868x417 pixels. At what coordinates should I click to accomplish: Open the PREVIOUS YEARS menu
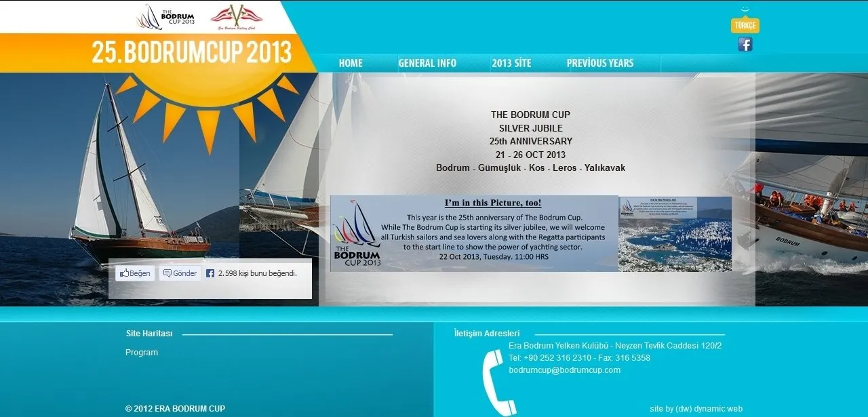point(600,63)
